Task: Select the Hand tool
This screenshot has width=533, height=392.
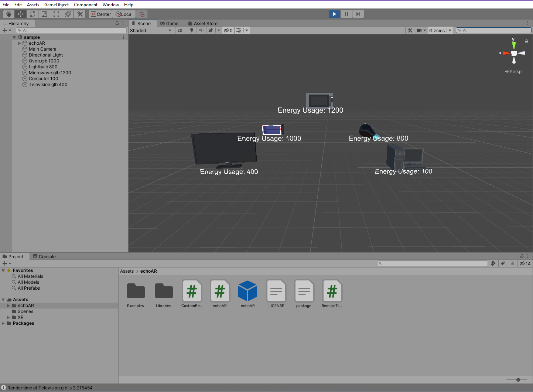Action: 9,14
